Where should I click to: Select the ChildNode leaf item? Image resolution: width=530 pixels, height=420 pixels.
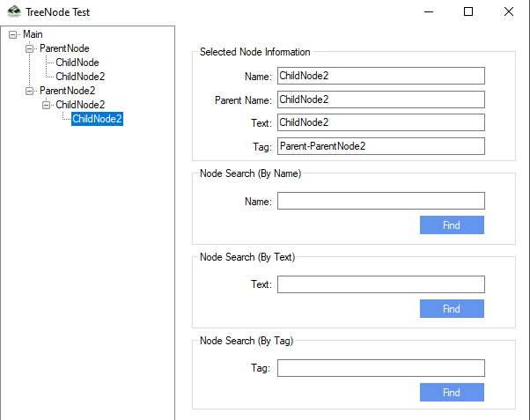tap(77, 63)
